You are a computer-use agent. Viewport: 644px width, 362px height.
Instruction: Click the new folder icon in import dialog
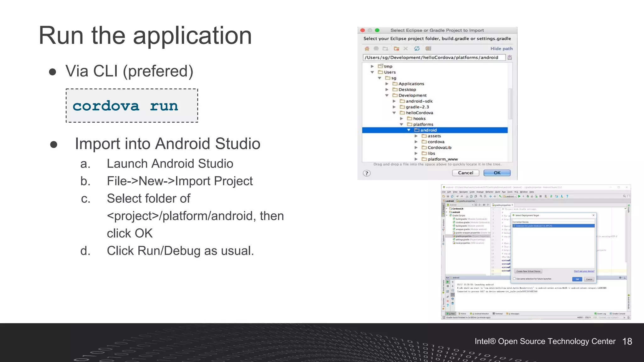tap(397, 48)
